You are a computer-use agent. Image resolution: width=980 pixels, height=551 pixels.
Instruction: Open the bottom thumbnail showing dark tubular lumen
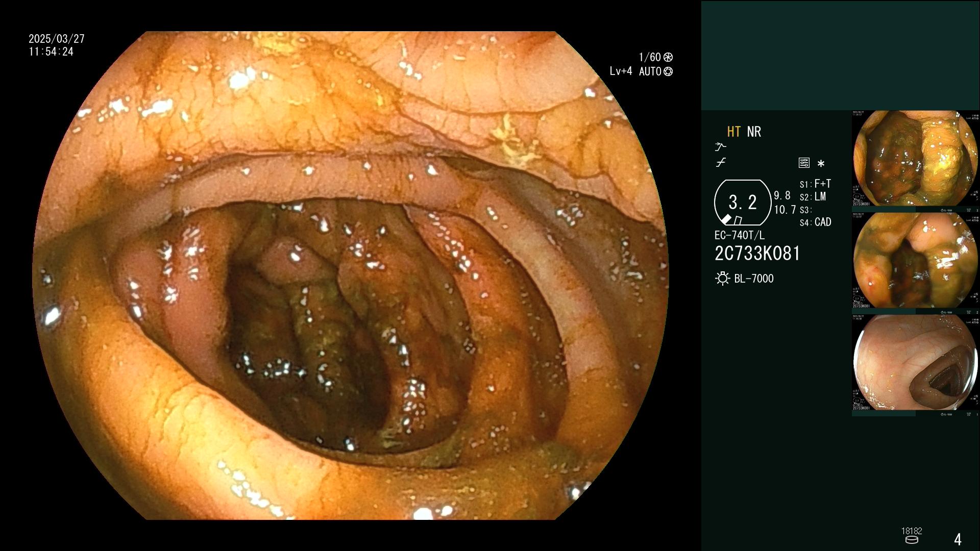[x=916, y=362]
